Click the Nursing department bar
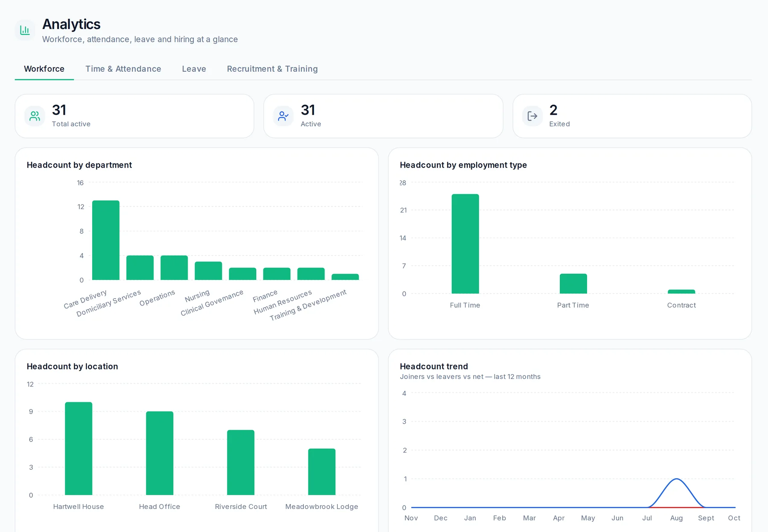Screen dimensions: 768x532 (x=208, y=270)
